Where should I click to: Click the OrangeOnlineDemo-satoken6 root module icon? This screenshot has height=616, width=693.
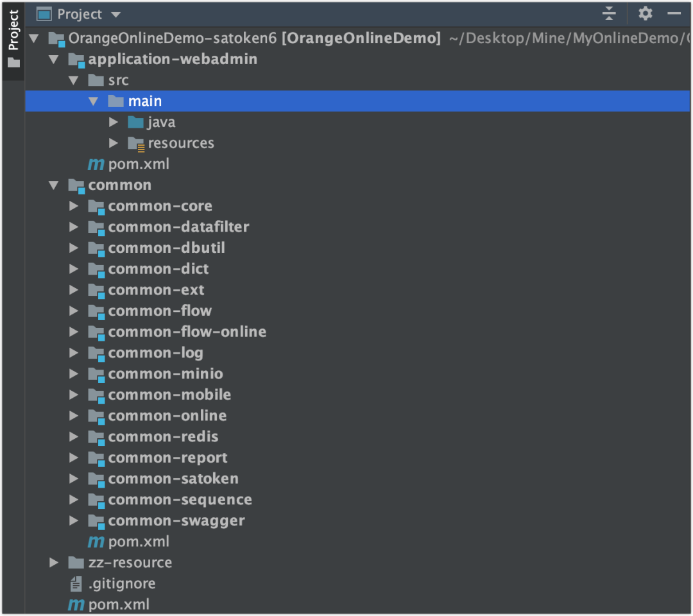[x=56, y=38]
